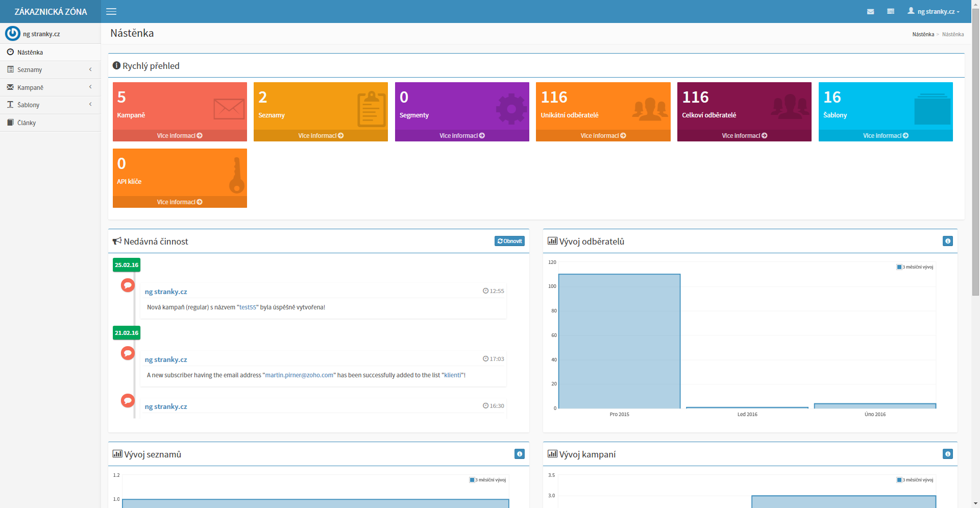Open Více informací for API klíče

pos(180,202)
